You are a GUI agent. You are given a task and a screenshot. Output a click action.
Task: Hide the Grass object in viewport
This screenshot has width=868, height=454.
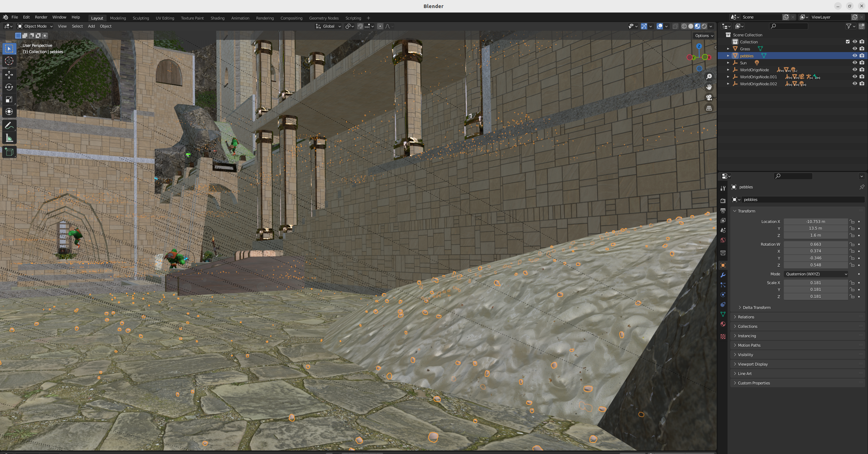point(855,49)
